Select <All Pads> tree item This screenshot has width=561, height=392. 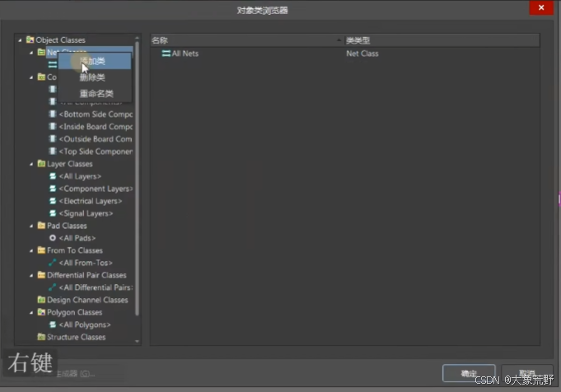77,238
